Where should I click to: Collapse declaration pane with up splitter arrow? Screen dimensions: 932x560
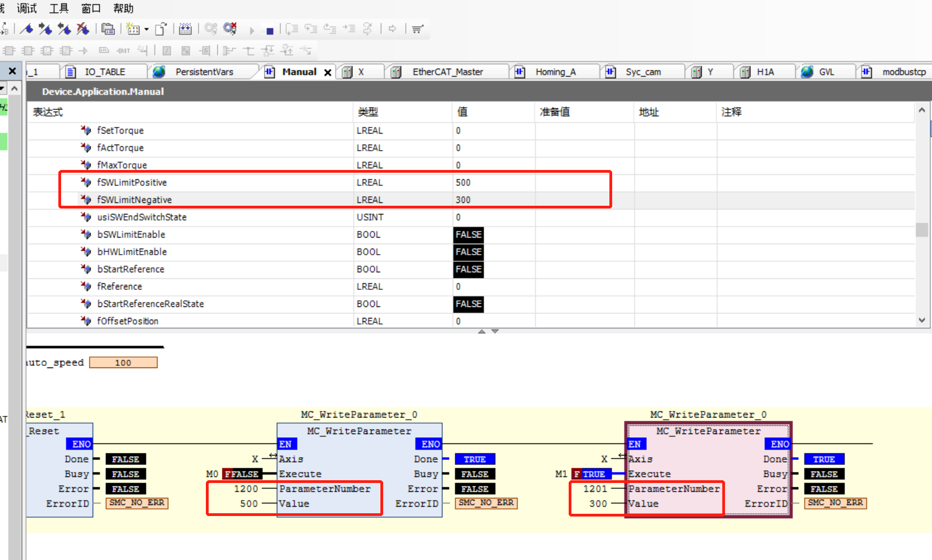click(x=482, y=331)
